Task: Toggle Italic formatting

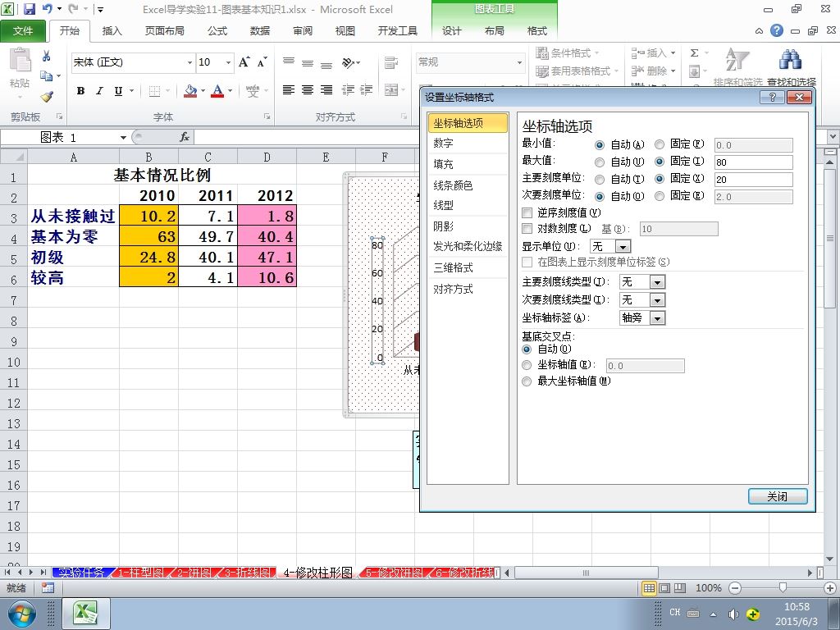Action: [x=99, y=91]
